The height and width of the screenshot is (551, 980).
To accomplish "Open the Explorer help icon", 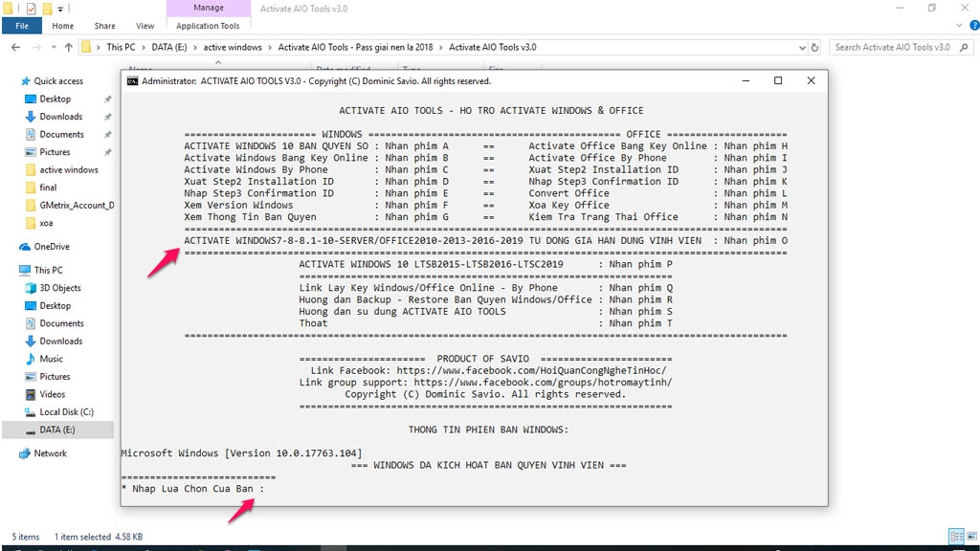I will click(x=973, y=26).
